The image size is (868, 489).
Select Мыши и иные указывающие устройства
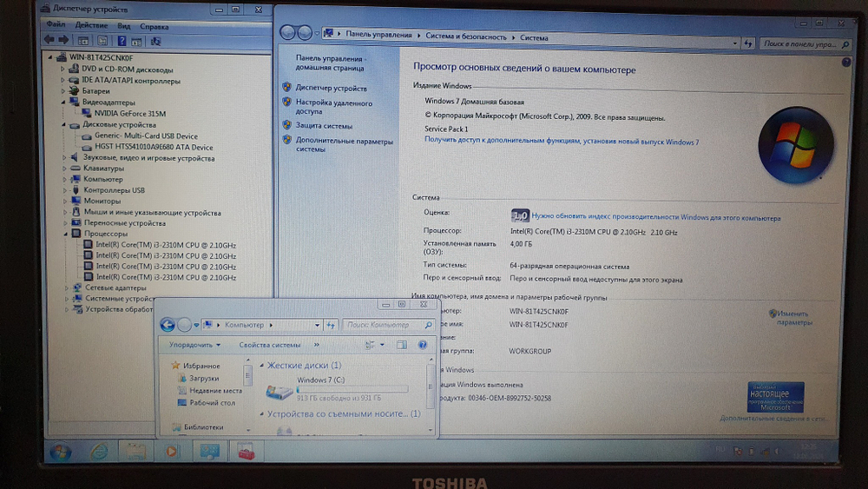coord(152,212)
